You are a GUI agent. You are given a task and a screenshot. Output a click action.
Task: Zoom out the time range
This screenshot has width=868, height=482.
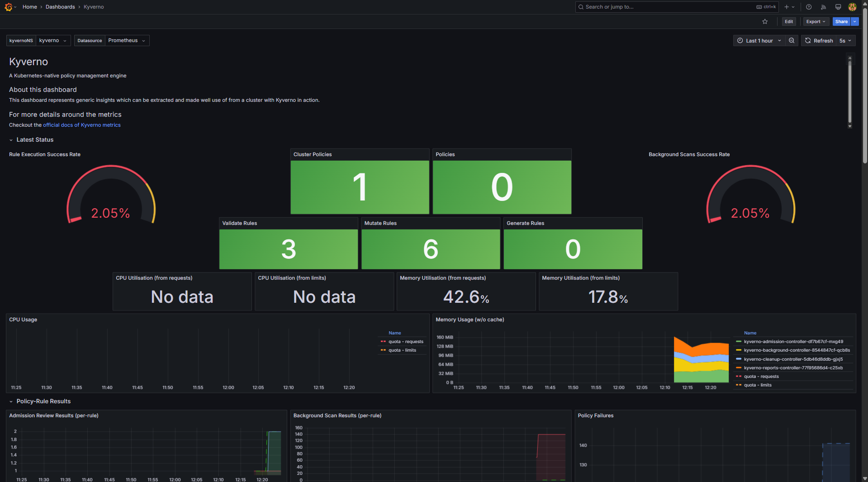(792, 41)
